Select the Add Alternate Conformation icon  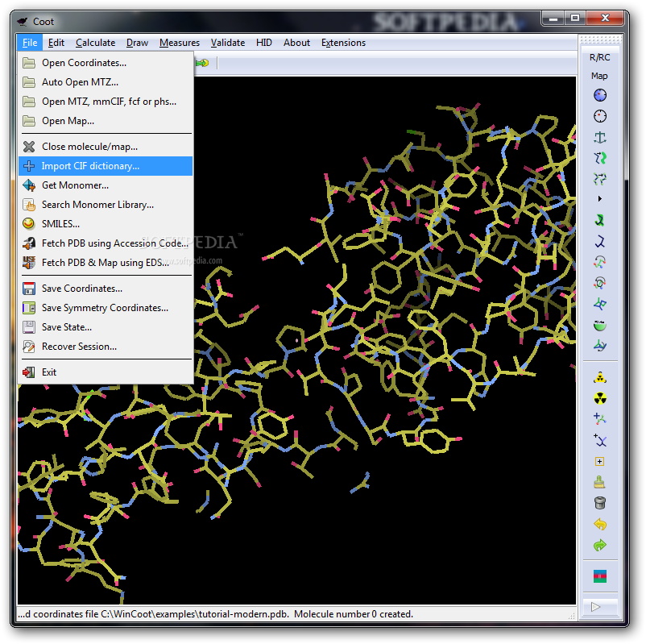600,440
